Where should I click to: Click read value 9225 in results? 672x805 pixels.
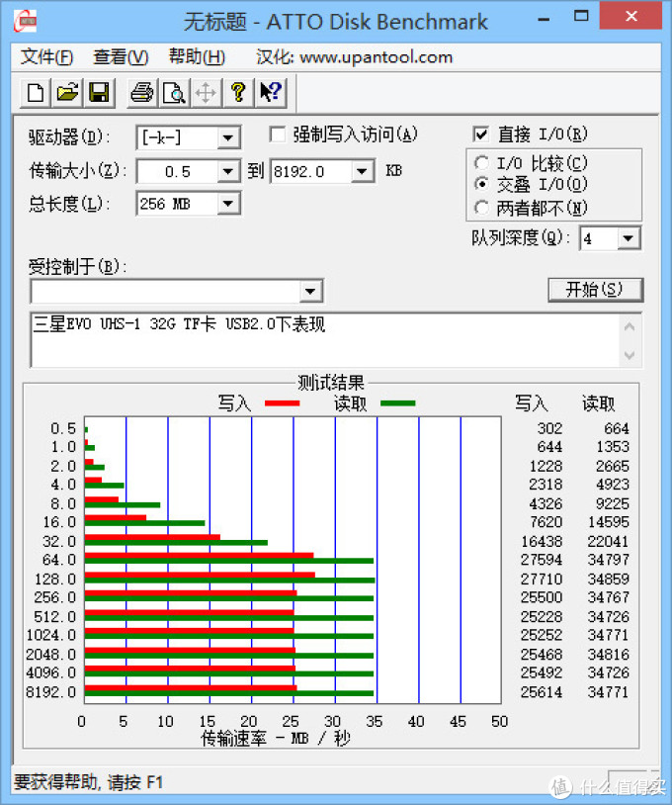[x=612, y=503]
